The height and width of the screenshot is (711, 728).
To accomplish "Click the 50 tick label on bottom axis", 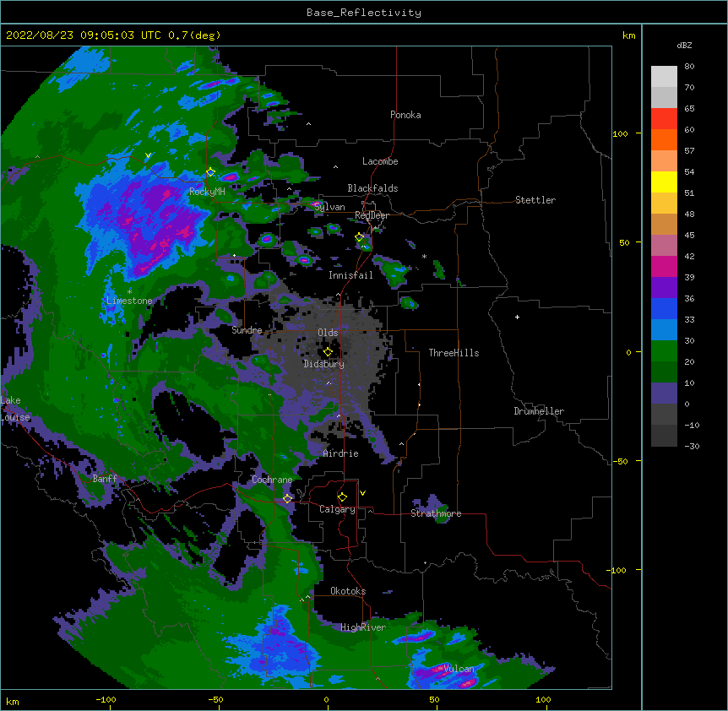I will click(434, 699).
